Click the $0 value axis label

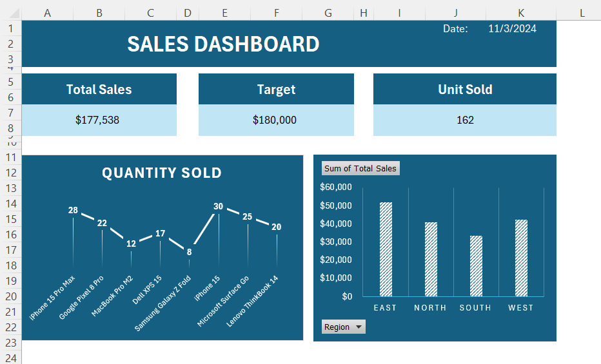(x=348, y=296)
